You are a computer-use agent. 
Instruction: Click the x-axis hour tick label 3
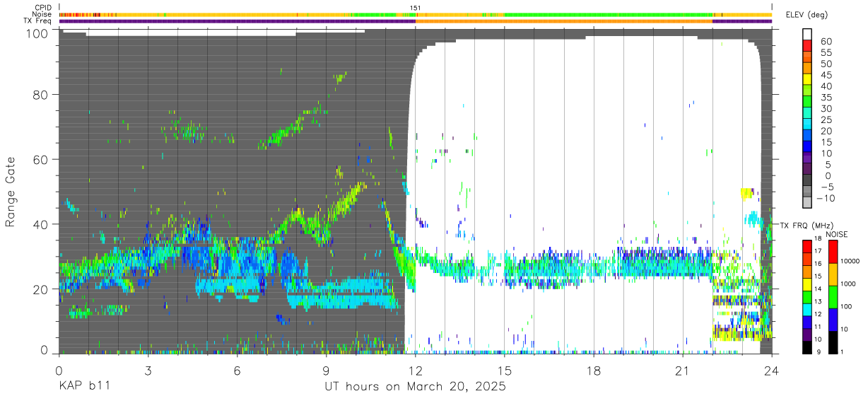[x=148, y=371]
